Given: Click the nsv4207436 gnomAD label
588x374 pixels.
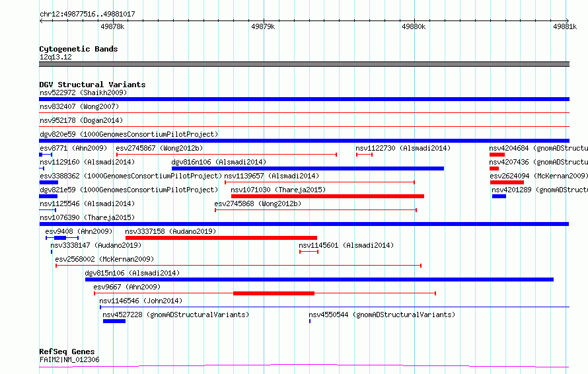Looking at the screenshot, I should [538, 162].
